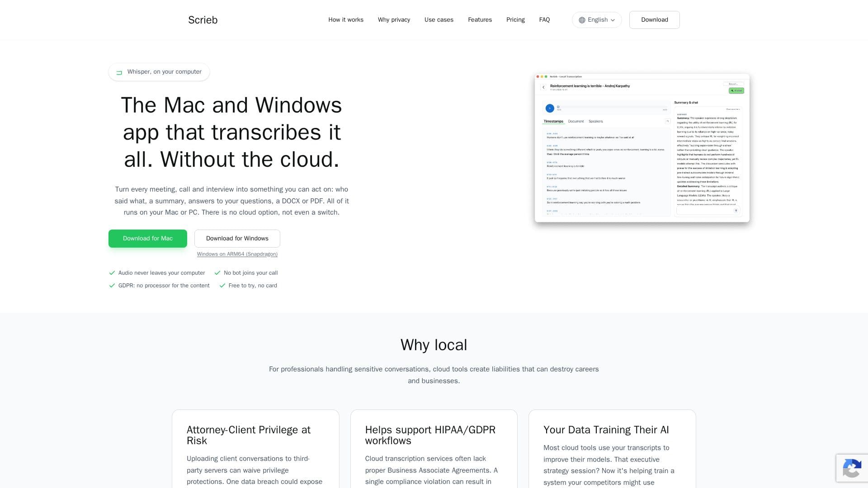Click the green icon in the Whisper badge
This screenshot has height=488, width=868.
tap(119, 72)
